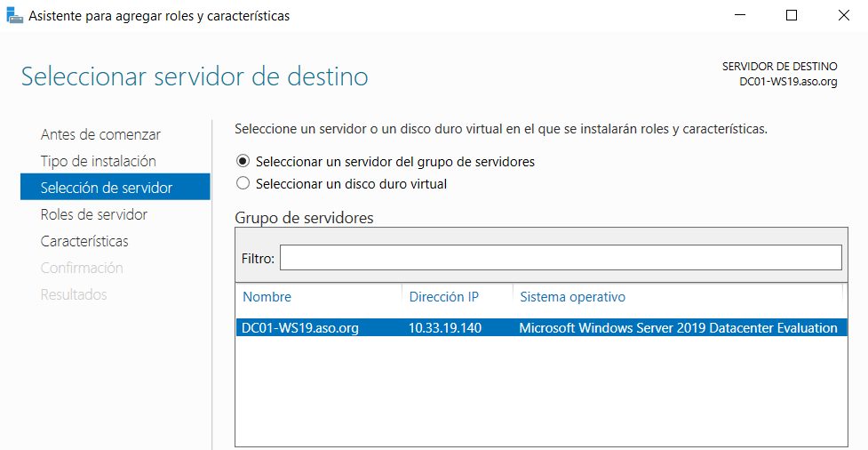Click the greyed 'Resultados' step
This screenshot has height=450, width=868.
point(74,294)
